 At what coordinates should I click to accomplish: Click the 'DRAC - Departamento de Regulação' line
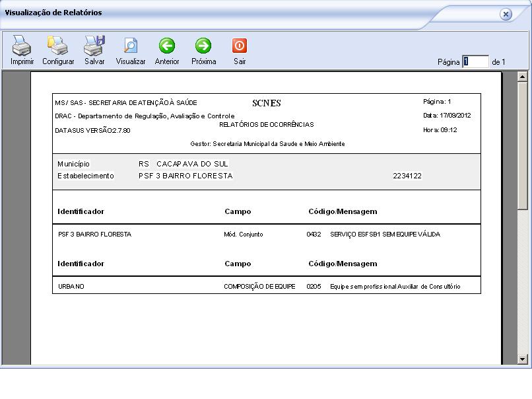point(145,116)
